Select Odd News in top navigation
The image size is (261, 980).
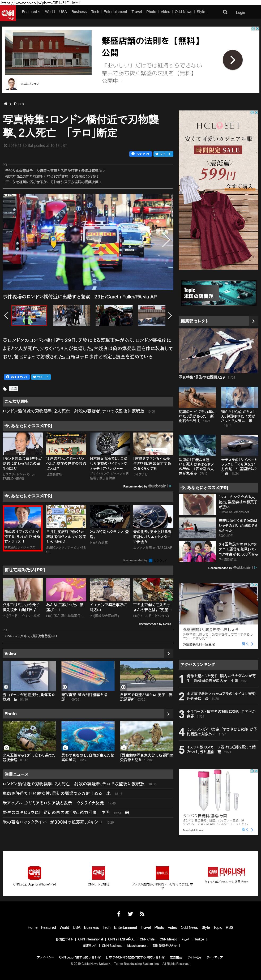point(183,12)
